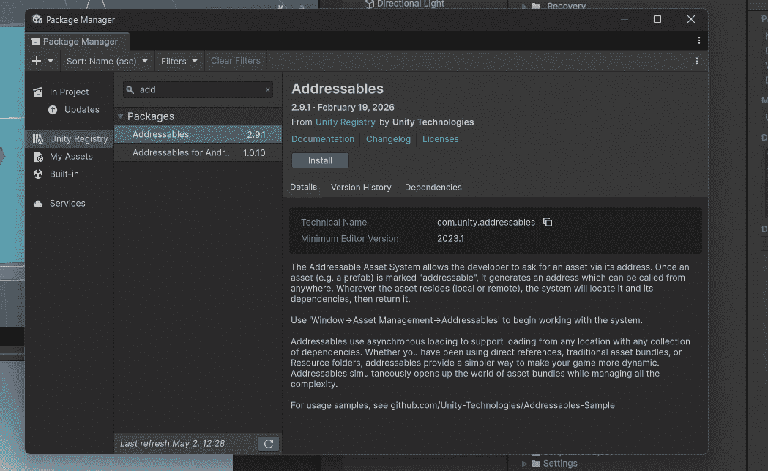Viewport: 768px width, 471px height.
Task: Select Unity Registry in the sidebar
Action: (70, 139)
